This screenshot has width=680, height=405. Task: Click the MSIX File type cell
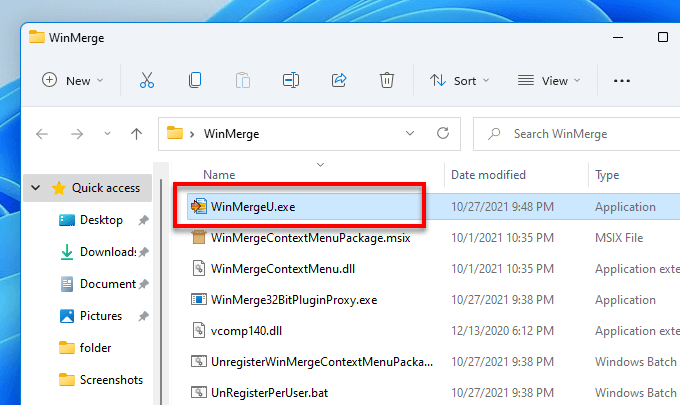tap(619, 238)
